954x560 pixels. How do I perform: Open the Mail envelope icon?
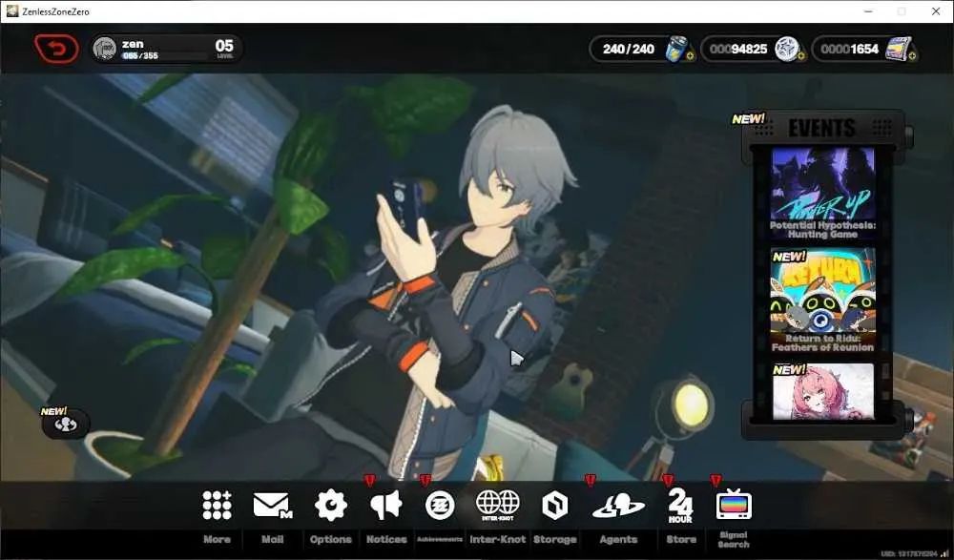tap(272, 506)
